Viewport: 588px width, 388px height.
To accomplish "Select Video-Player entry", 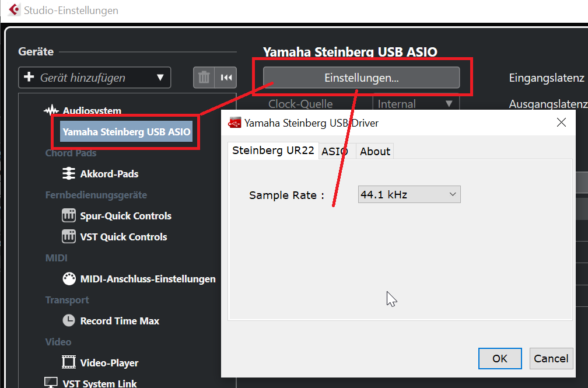I will [x=109, y=363].
